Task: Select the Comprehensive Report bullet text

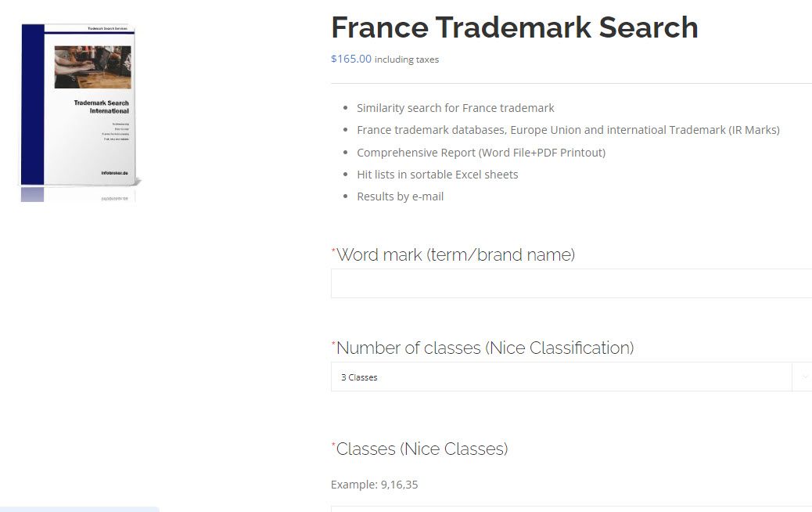Action: point(481,152)
